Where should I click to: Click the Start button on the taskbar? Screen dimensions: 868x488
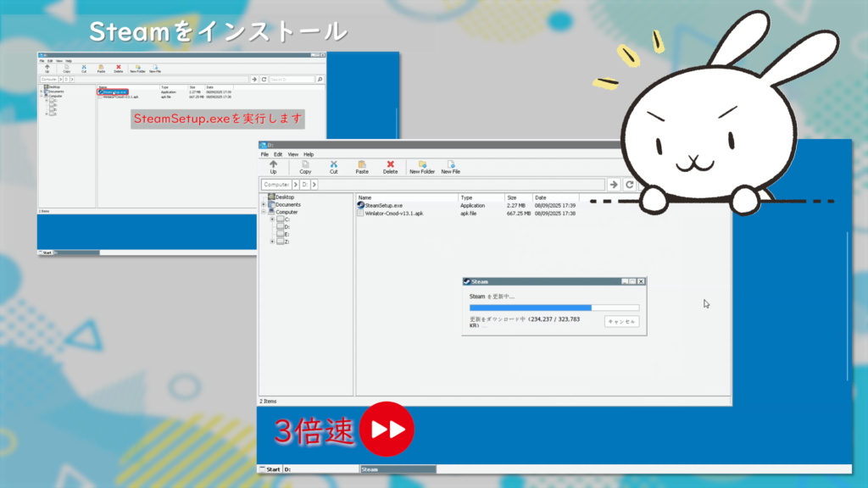(x=270, y=469)
